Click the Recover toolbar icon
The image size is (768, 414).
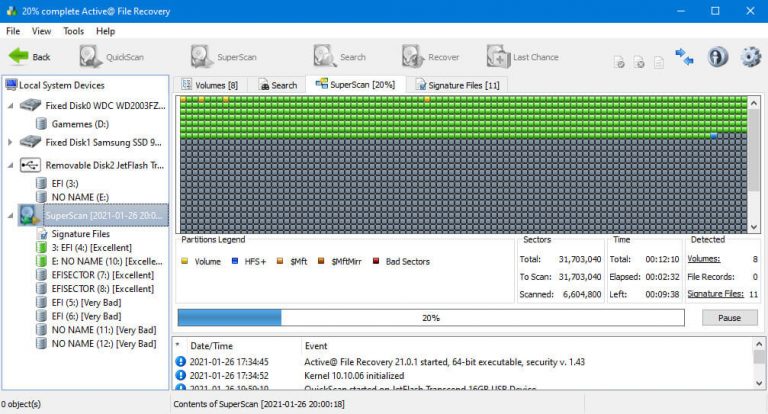[x=415, y=57]
